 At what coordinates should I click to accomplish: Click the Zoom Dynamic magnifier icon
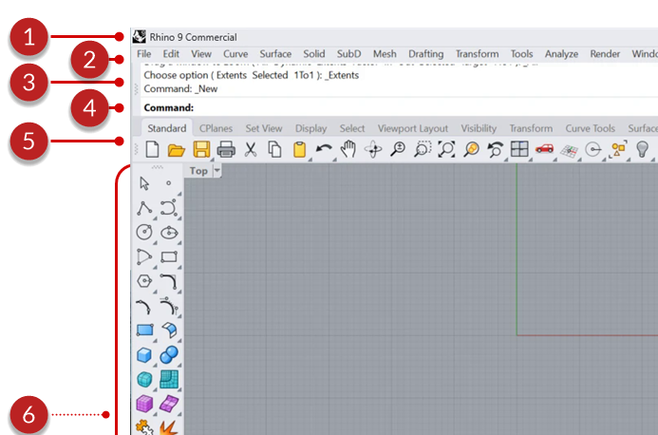[x=397, y=149]
